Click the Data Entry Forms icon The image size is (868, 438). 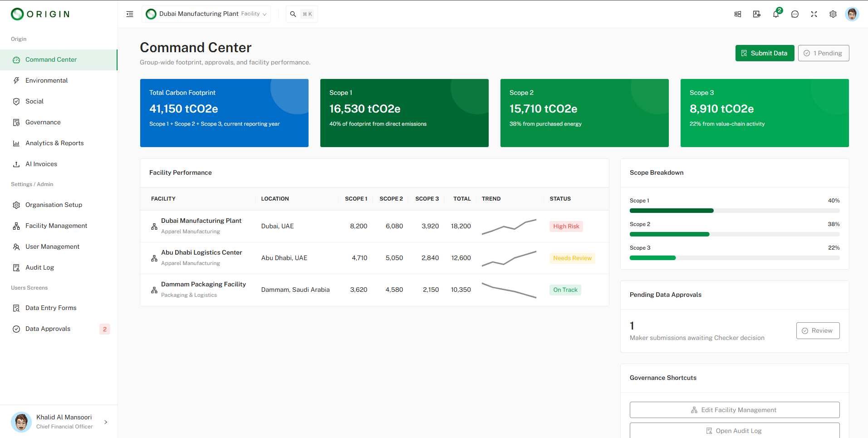click(16, 308)
